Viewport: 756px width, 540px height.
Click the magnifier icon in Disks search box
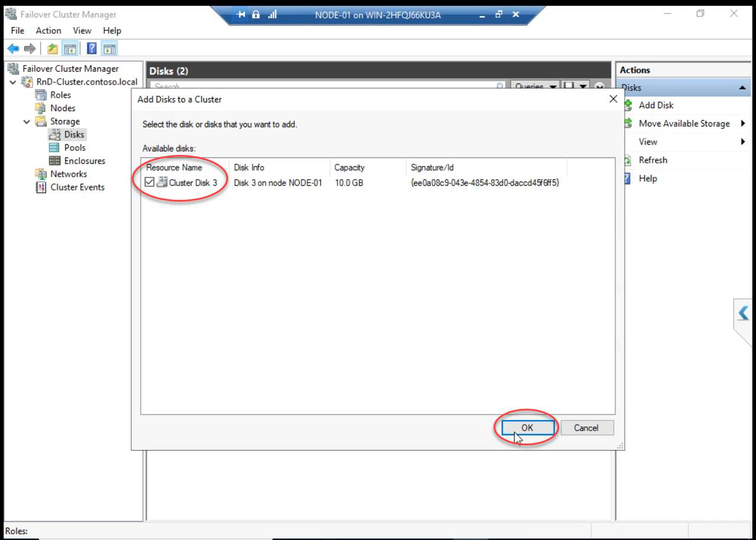499,86
